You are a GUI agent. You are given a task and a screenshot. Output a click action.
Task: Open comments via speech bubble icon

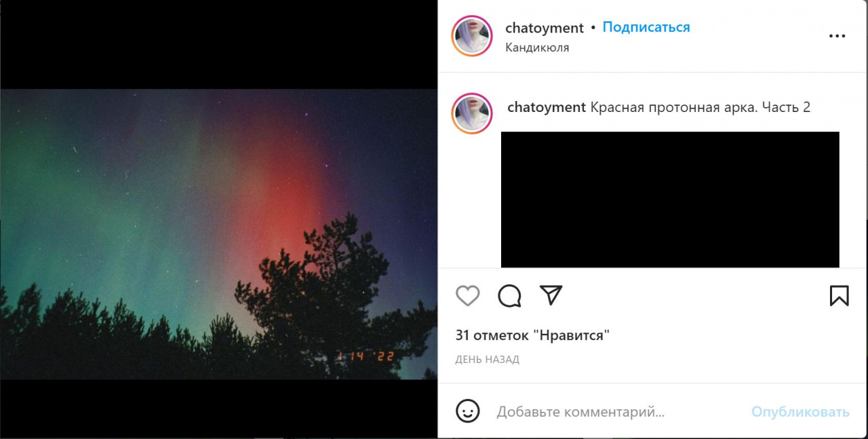pos(509,296)
